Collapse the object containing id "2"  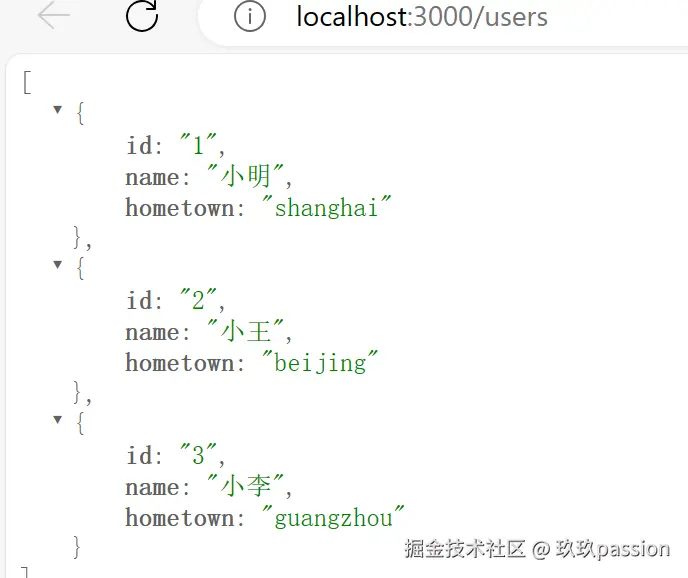coord(57,264)
